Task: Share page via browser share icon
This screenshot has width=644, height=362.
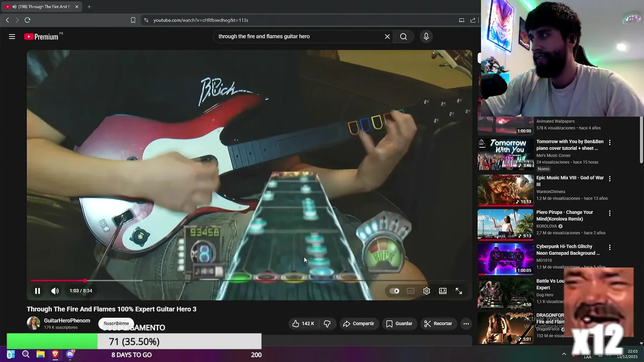Action: click(473, 20)
